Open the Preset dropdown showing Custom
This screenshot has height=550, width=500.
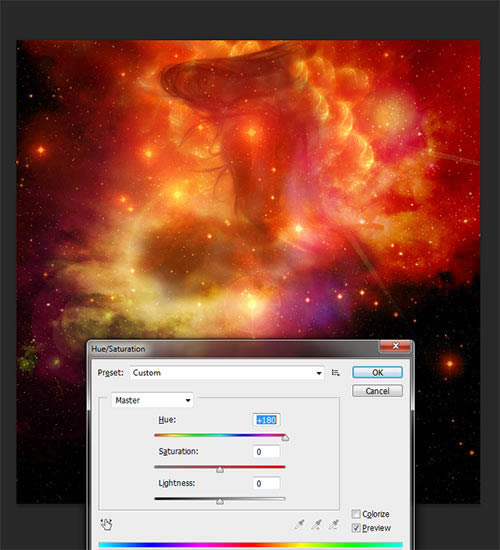(227, 373)
